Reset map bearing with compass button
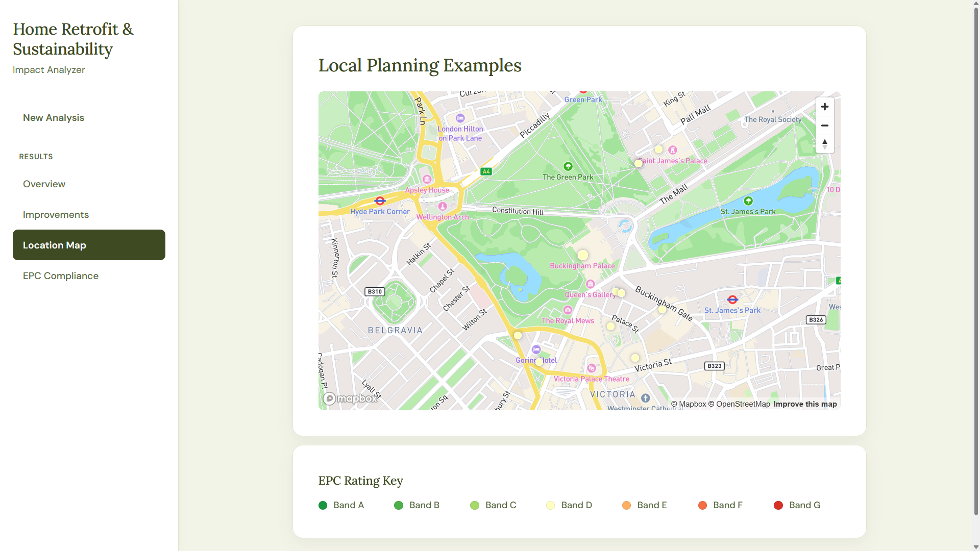 tap(824, 144)
